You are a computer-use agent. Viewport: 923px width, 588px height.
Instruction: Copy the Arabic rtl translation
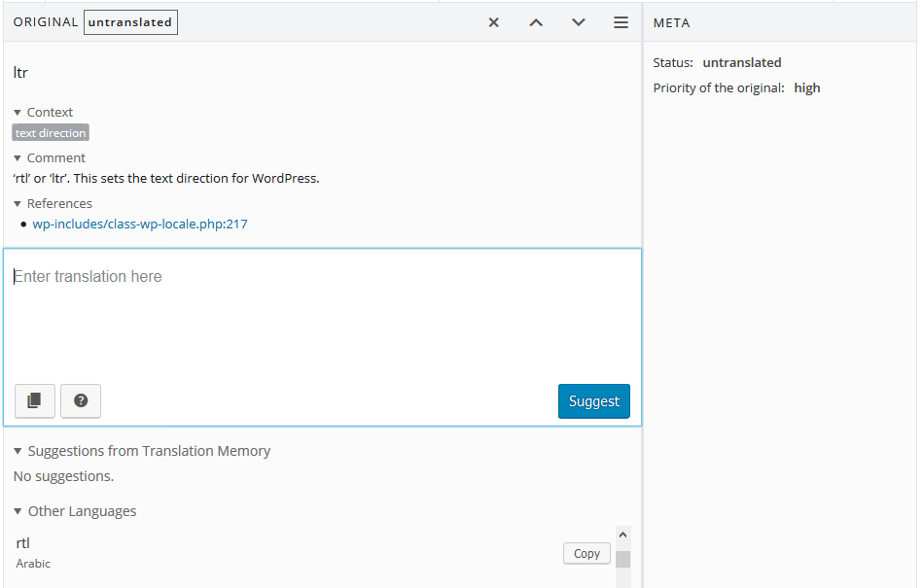coord(586,553)
